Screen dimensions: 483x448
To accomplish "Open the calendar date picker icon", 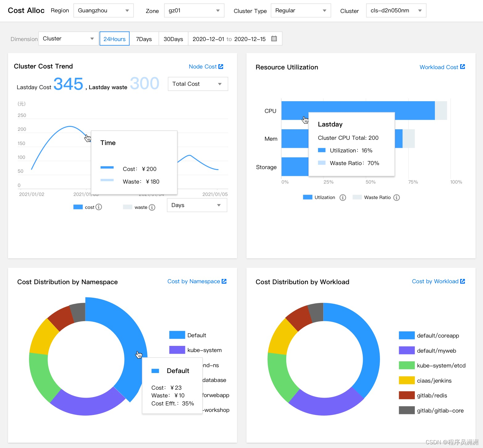I will point(274,39).
